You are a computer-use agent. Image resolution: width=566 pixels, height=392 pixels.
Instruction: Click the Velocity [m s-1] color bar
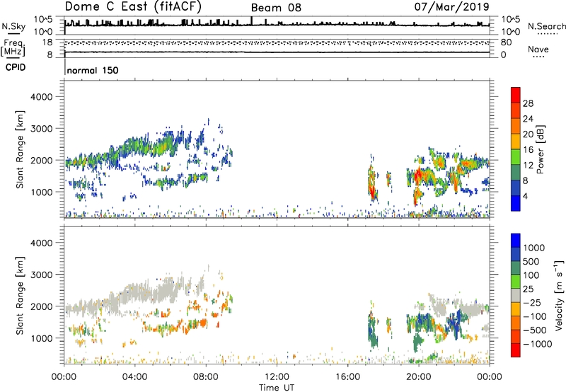(x=516, y=295)
